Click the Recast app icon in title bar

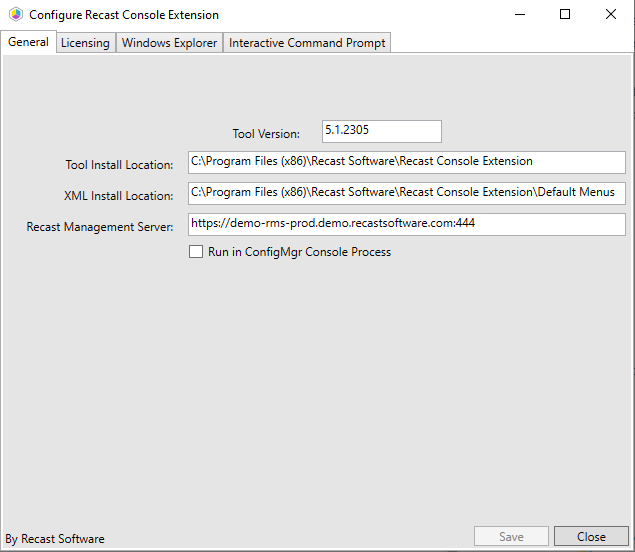[x=16, y=15]
